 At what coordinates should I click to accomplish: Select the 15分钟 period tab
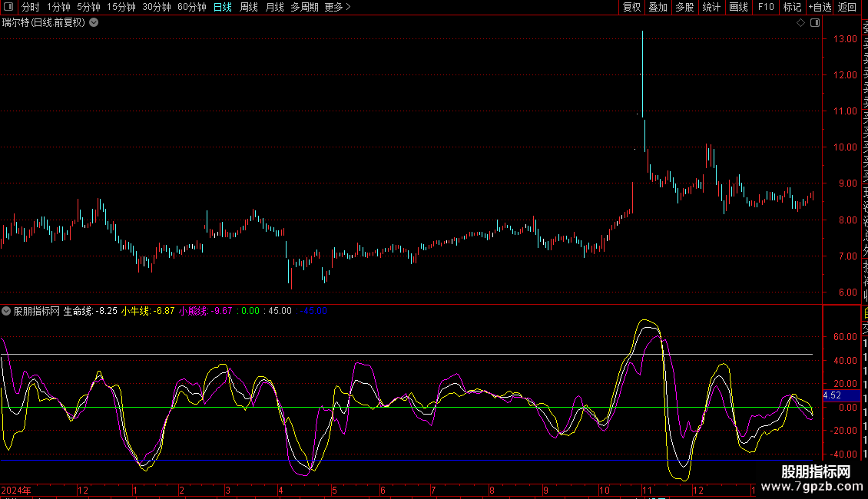pyautogui.click(x=121, y=7)
